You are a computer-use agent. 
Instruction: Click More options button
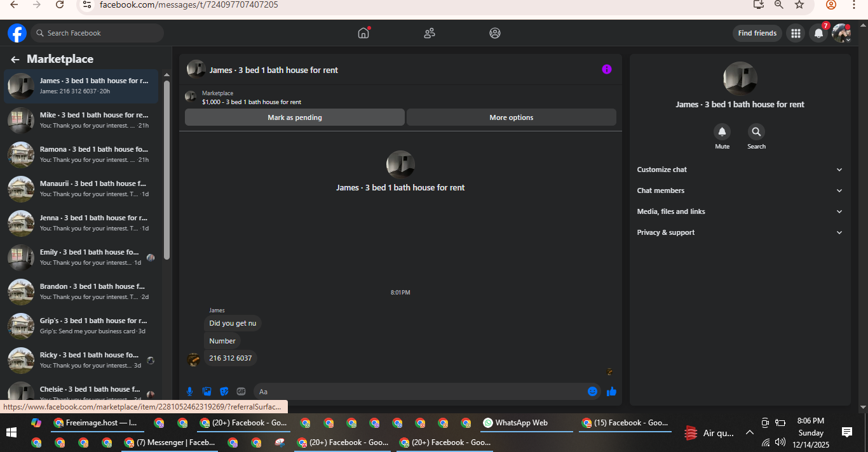[512, 117]
